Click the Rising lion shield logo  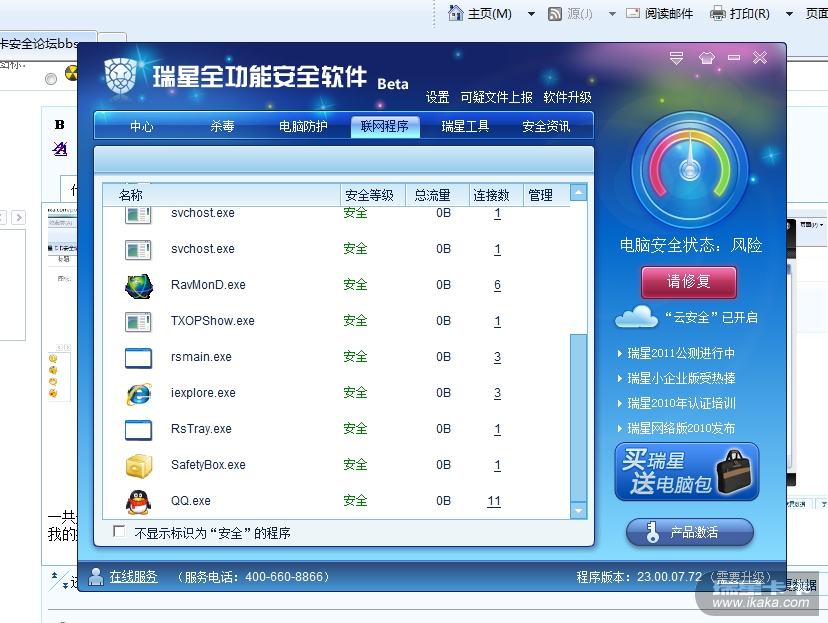click(120, 77)
